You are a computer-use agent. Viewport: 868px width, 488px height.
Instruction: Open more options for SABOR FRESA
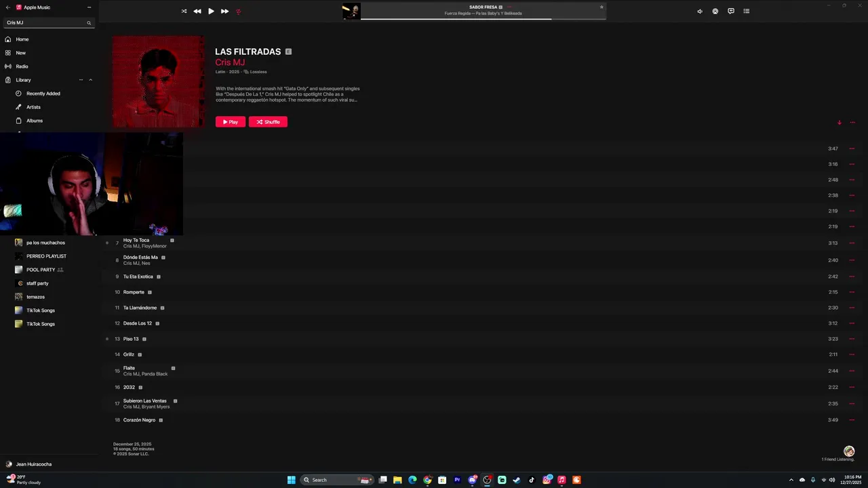click(509, 7)
